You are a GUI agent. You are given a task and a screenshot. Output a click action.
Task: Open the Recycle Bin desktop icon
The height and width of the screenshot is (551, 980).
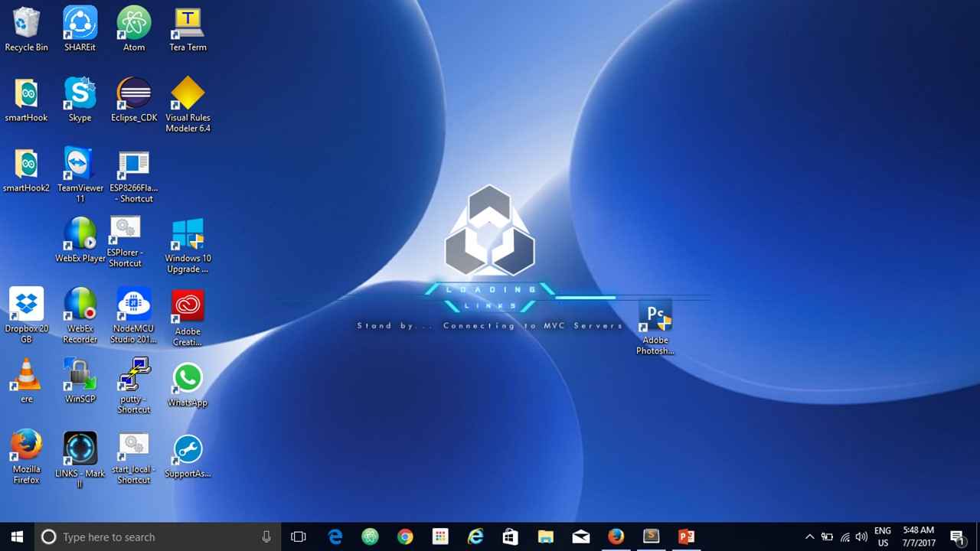[26, 30]
